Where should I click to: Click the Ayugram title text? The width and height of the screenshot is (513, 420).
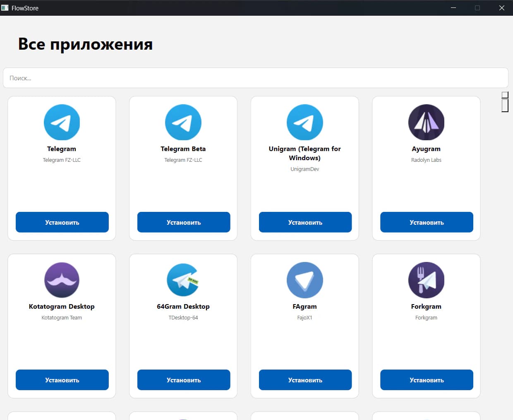tap(426, 149)
